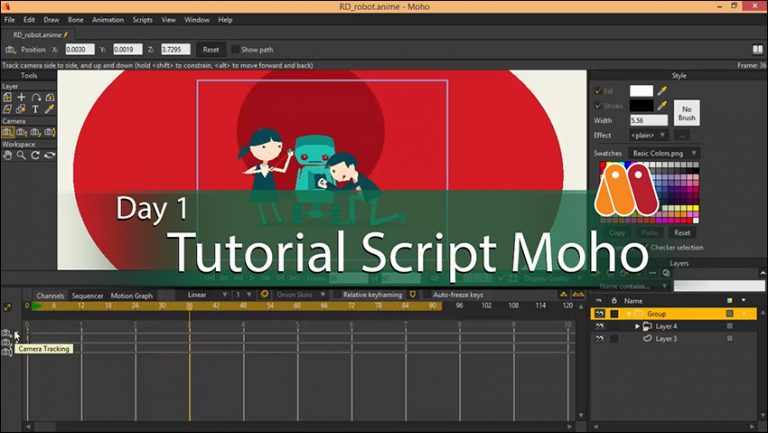Open the Draw menu

(51, 20)
